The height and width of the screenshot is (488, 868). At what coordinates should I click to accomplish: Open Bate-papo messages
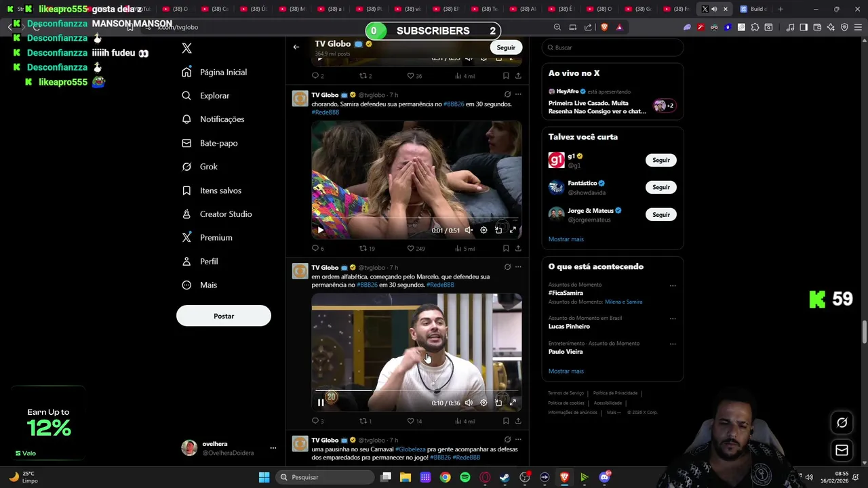click(210, 143)
